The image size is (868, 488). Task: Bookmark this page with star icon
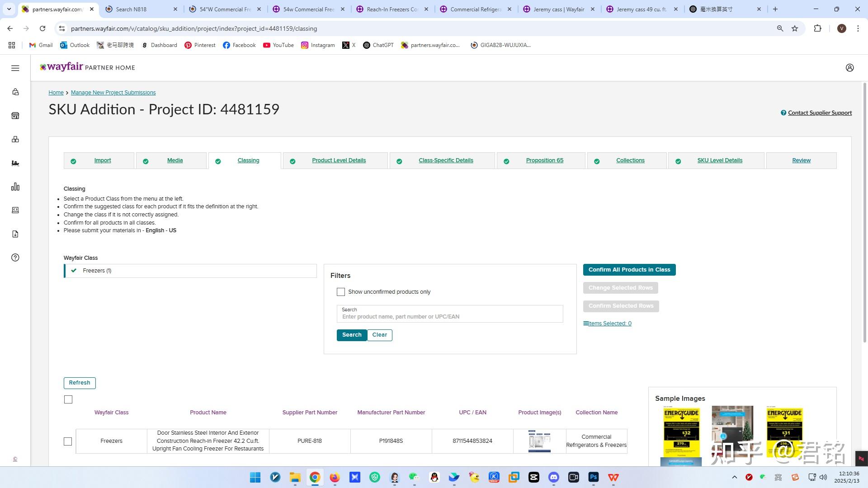[795, 28]
